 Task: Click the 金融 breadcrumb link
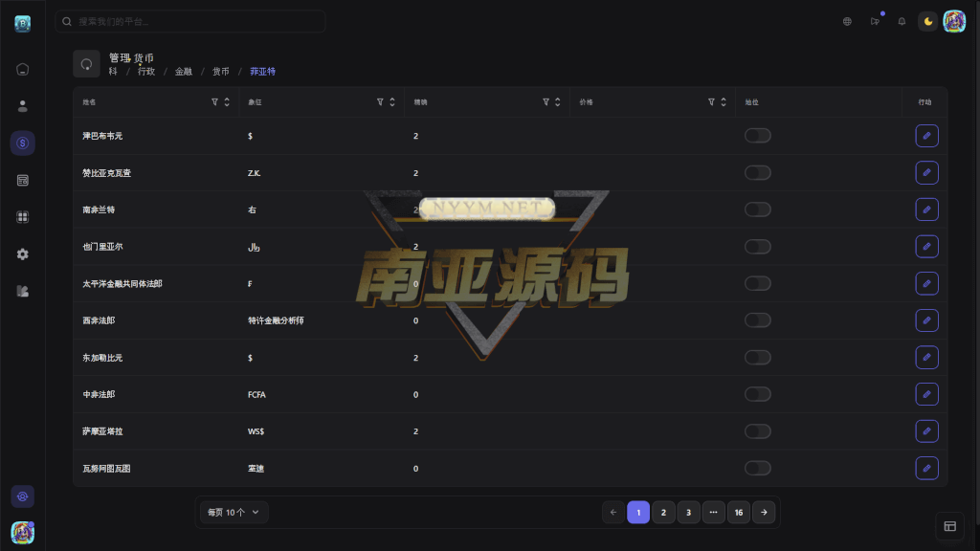click(183, 72)
